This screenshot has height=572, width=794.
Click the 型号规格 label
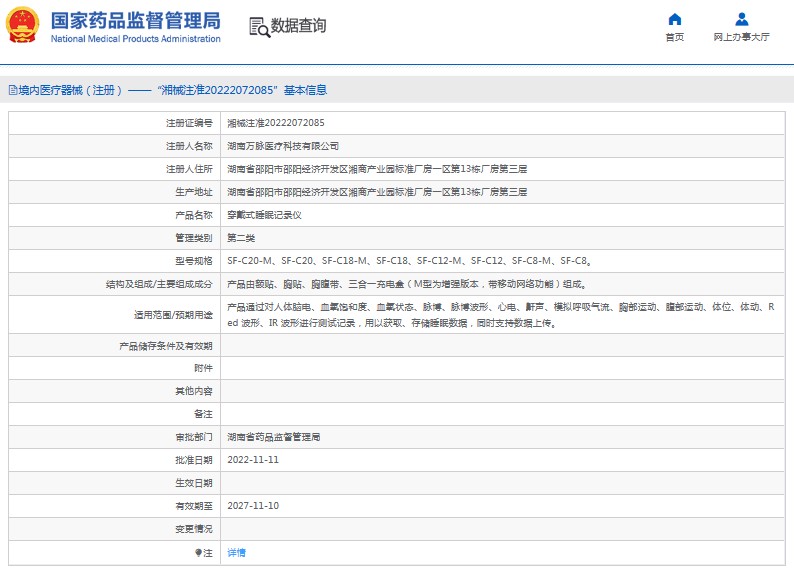pos(194,261)
